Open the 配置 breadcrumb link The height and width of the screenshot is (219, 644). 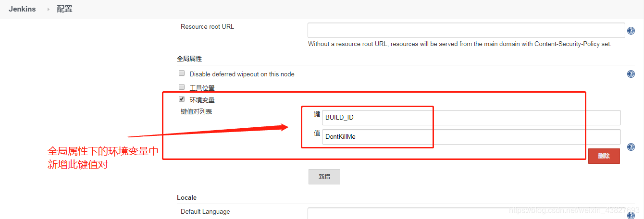point(65,9)
